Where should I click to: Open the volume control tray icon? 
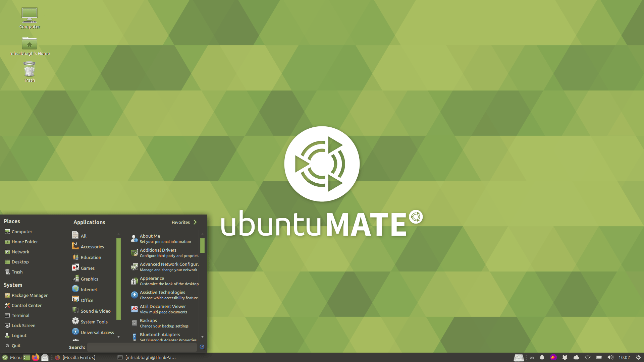(x=610, y=357)
